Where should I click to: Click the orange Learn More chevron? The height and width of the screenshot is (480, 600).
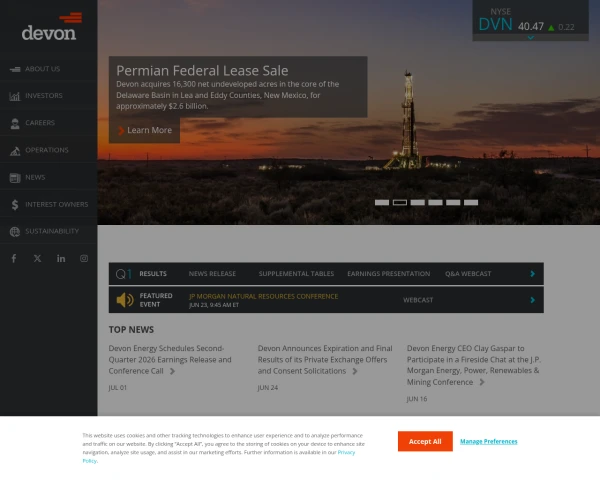[121, 131]
